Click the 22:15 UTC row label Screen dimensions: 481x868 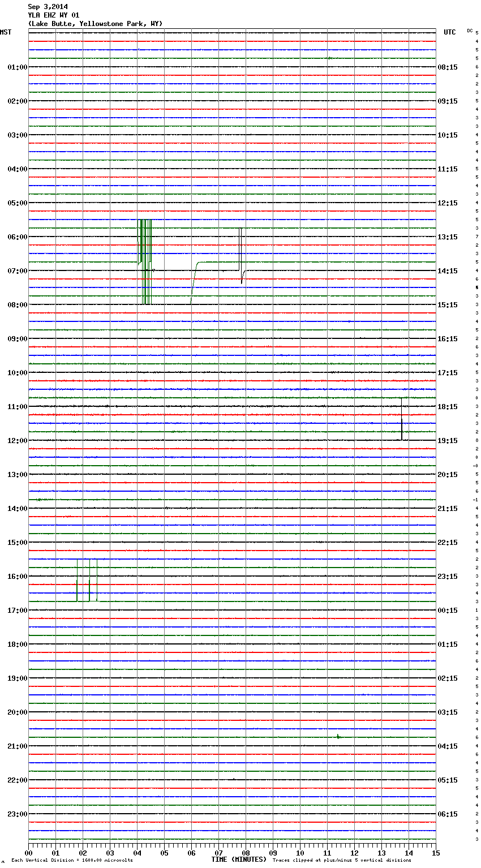point(448,543)
